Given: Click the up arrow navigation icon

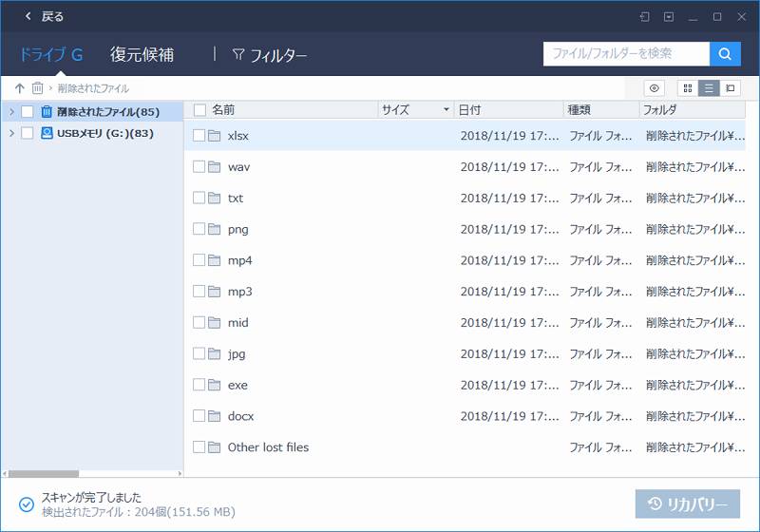Looking at the screenshot, I should (x=20, y=88).
